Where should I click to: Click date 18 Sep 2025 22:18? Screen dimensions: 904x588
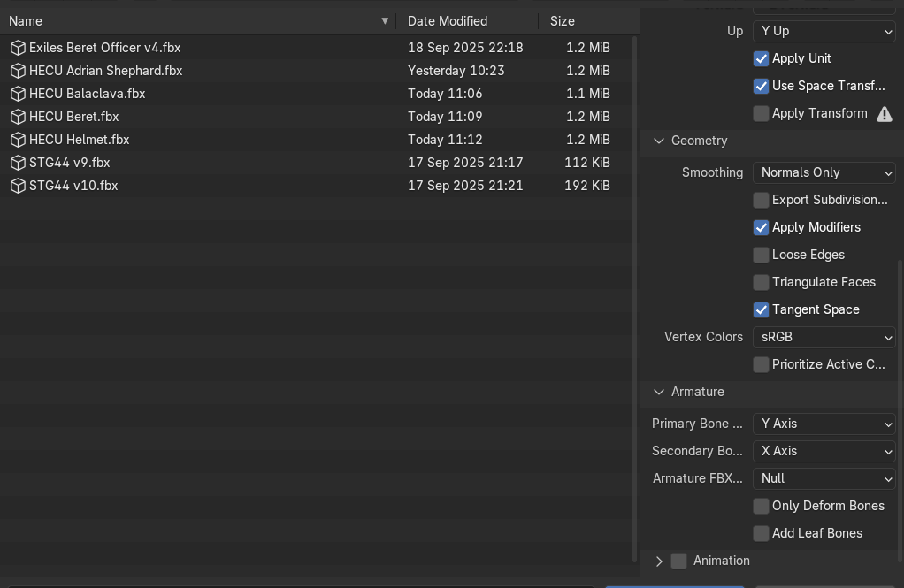click(x=465, y=48)
